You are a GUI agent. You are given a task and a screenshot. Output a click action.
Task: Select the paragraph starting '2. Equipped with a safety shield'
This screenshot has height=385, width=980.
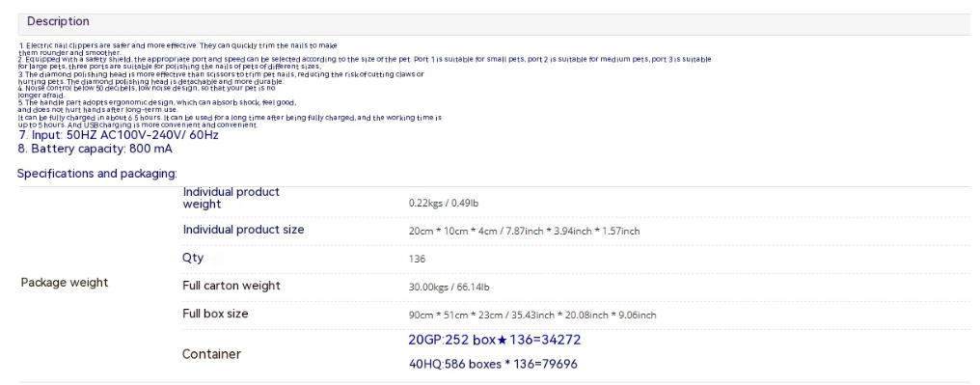pyautogui.click(x=365, y=63)
